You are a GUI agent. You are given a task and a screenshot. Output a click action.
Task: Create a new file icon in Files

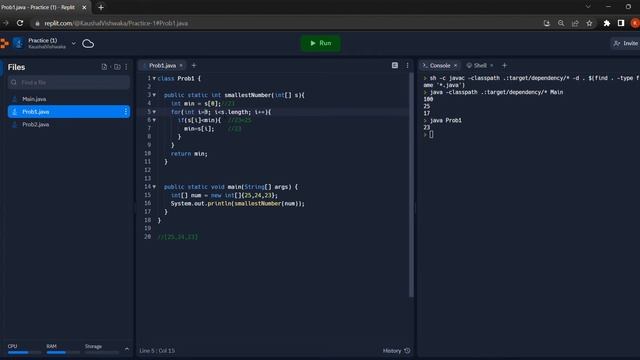(x=104, y=67)
